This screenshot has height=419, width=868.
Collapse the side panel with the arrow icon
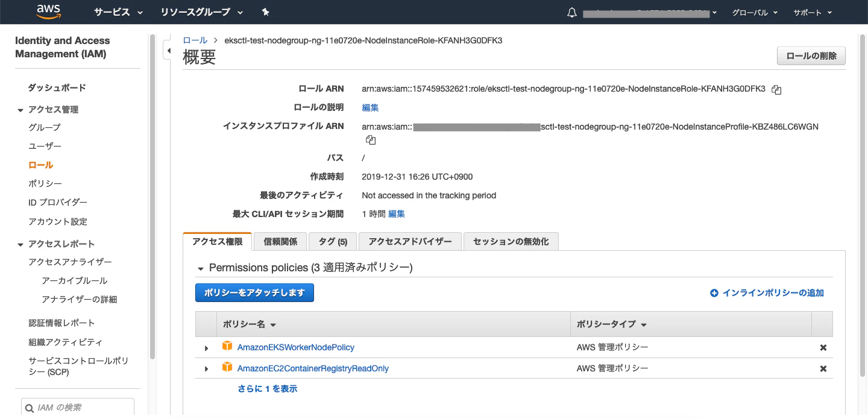tap(169, 51)
